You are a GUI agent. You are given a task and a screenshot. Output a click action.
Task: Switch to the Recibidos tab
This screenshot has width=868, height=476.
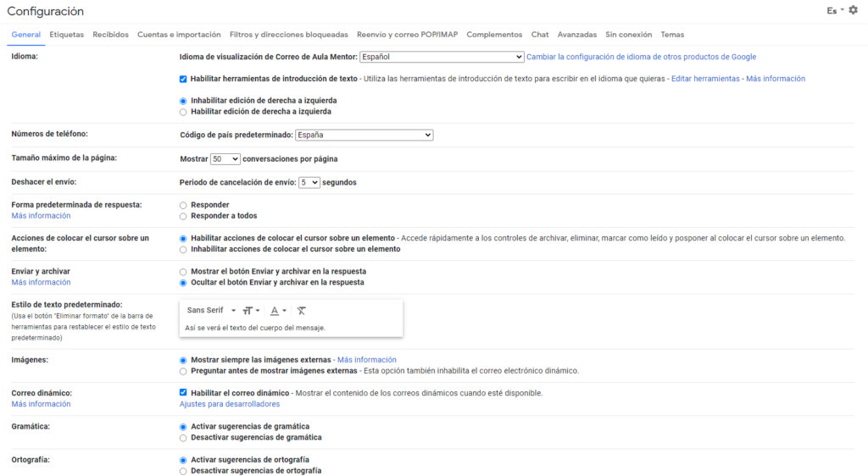coord(111,35)
